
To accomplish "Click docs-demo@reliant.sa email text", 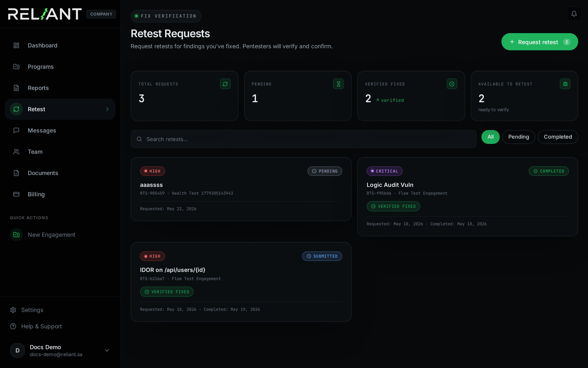I will pyautogui.click(x=56, y=354).
